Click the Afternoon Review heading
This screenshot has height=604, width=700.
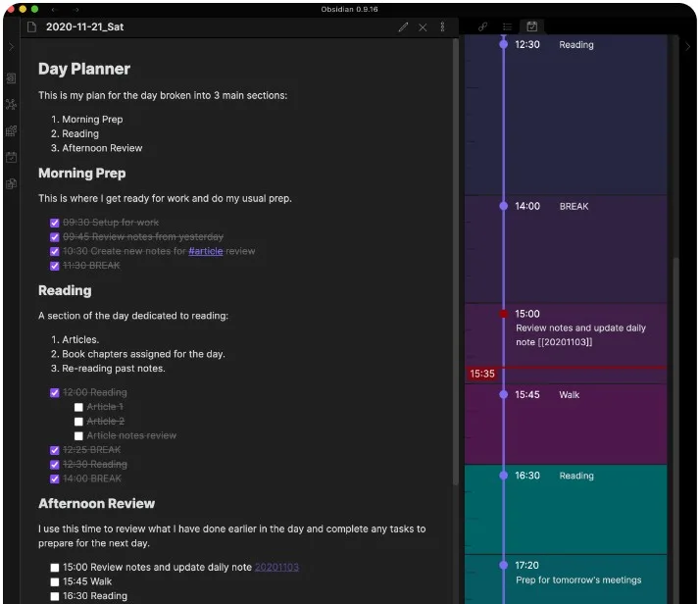(x=96, y=504)
